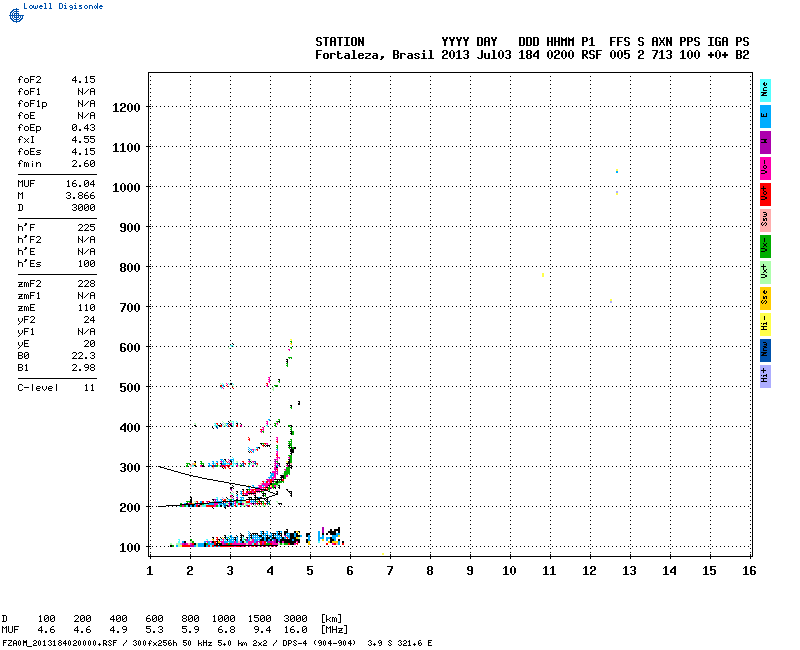Select the dark blue Nnw legend swatch
This screenshot has height=650, width=800.
point(765,351)
